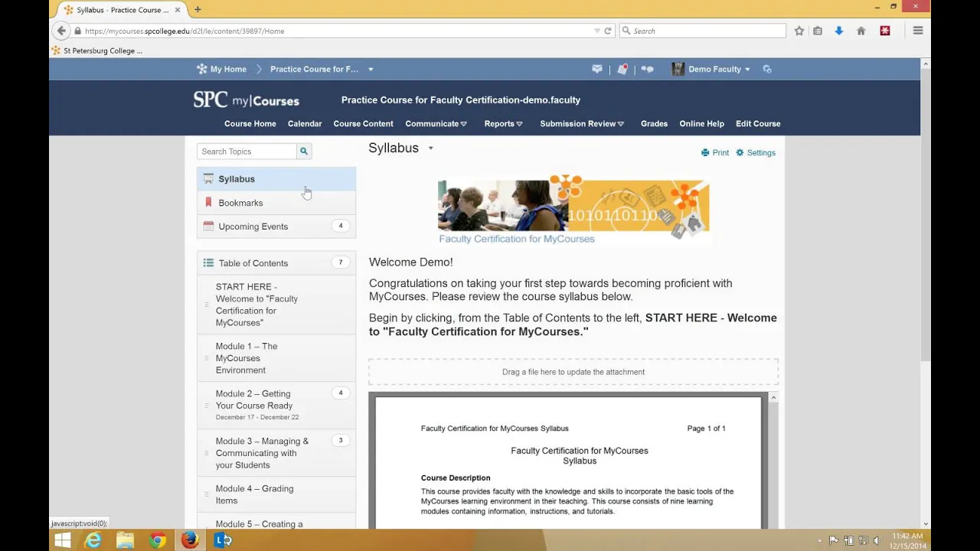Open the Lync taskbar icon

click(x=222, y=540)
